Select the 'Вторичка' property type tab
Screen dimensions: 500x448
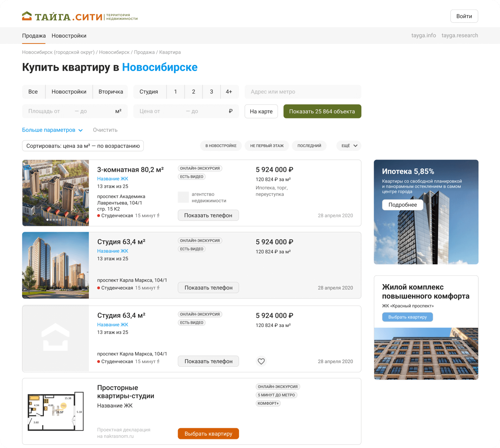pyautogui.click(x=111, y=92)
